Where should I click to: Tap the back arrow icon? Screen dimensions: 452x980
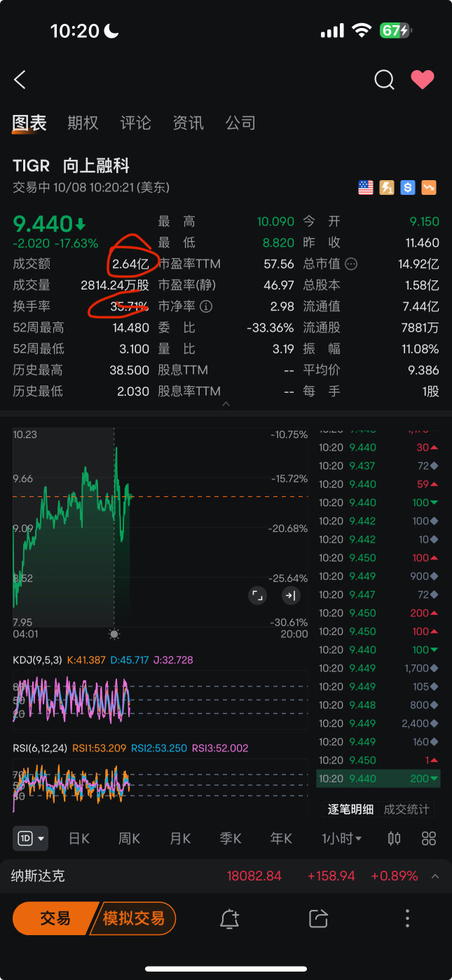pos(20,80)
